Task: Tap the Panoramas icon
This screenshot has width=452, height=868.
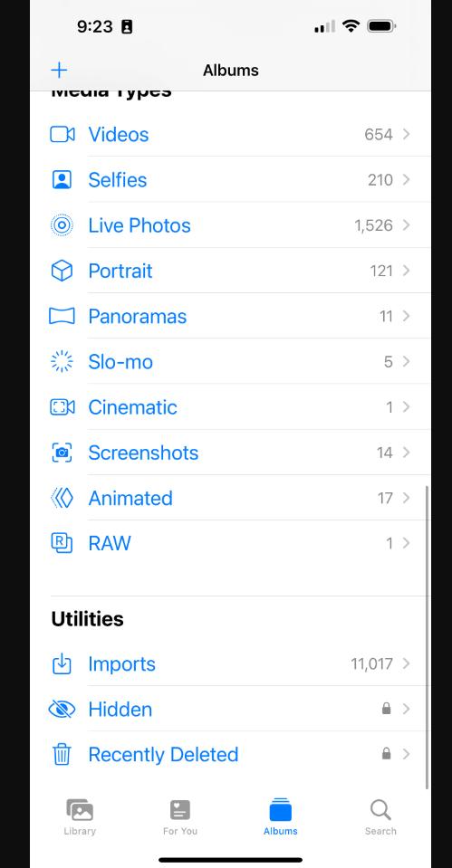Action: pyautogui.click(x=62, y=316)
